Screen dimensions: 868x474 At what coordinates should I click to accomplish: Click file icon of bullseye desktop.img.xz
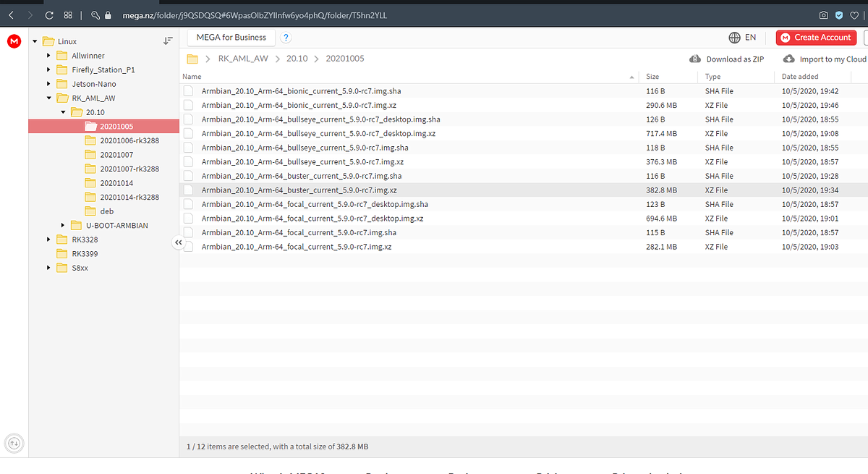(x=188, y=134)
